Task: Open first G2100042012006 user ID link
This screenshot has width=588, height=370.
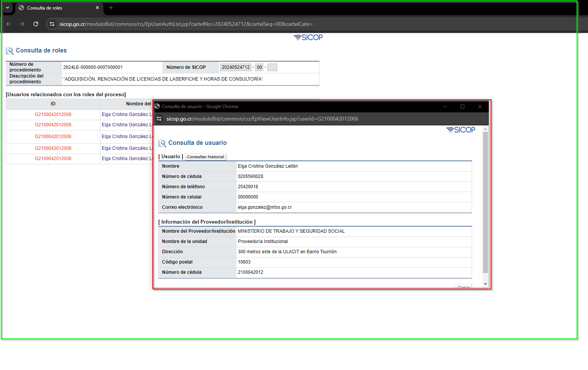Action: tap(53, 114)
